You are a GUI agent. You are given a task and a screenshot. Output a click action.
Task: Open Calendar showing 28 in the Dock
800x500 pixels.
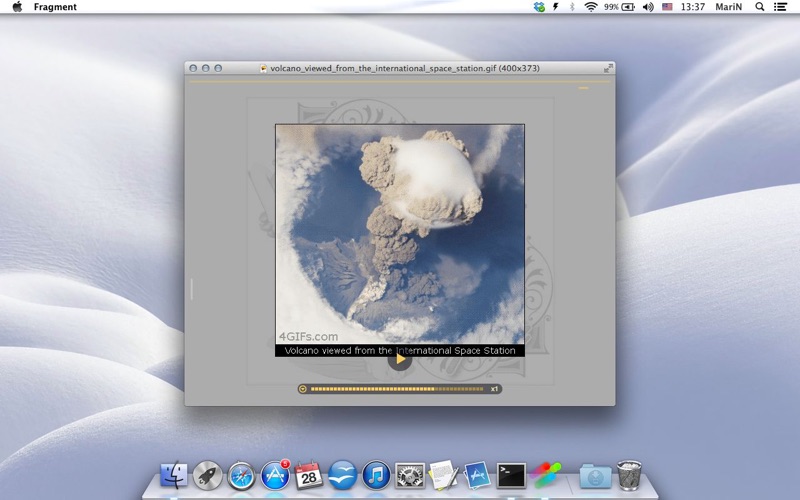(x=309, y=475)
